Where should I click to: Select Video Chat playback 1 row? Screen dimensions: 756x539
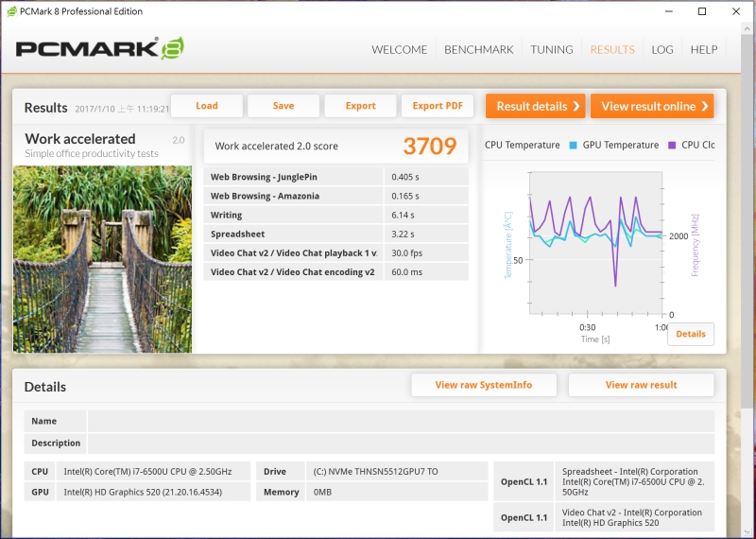pos(336,252)
